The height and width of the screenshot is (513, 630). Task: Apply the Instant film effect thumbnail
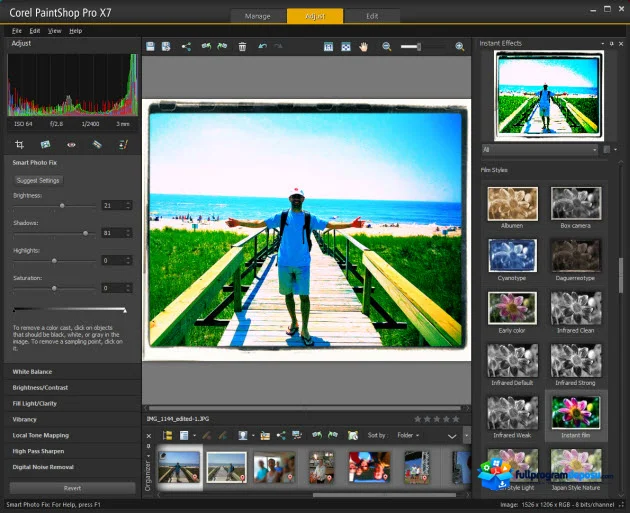(x=576, y=413)
